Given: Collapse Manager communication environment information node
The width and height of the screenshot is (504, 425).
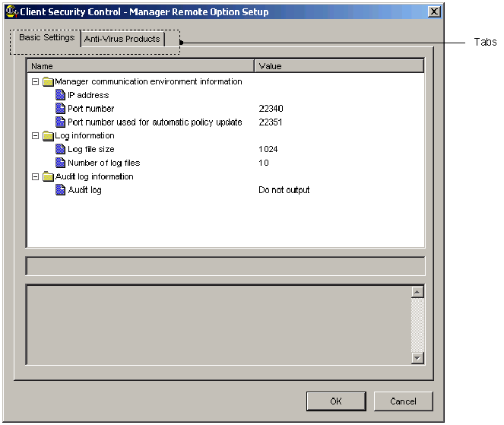Looking at the screenshot, I should tap(36, 81).
